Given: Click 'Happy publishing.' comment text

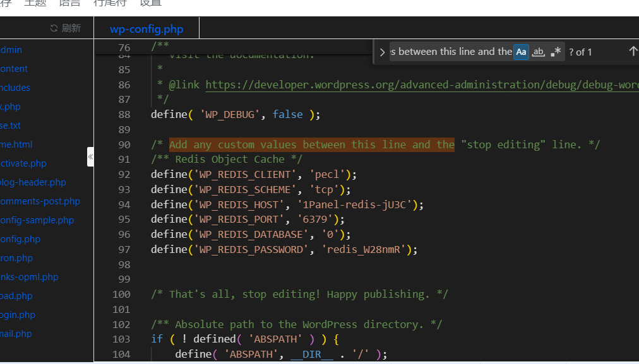Looking at the screenshot, I should 378,295.
